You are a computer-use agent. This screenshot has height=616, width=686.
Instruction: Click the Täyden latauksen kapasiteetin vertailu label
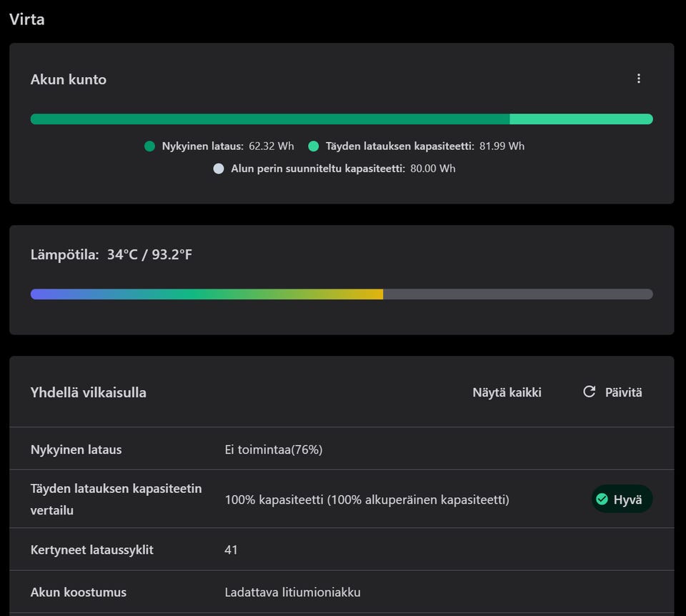(116, 499)
